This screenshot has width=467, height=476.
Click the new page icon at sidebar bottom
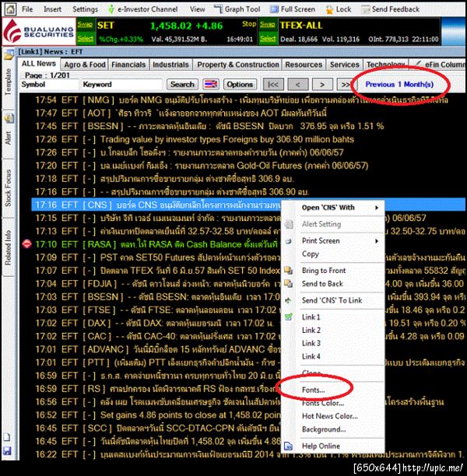pyautogui.click(x=7, y=437)
